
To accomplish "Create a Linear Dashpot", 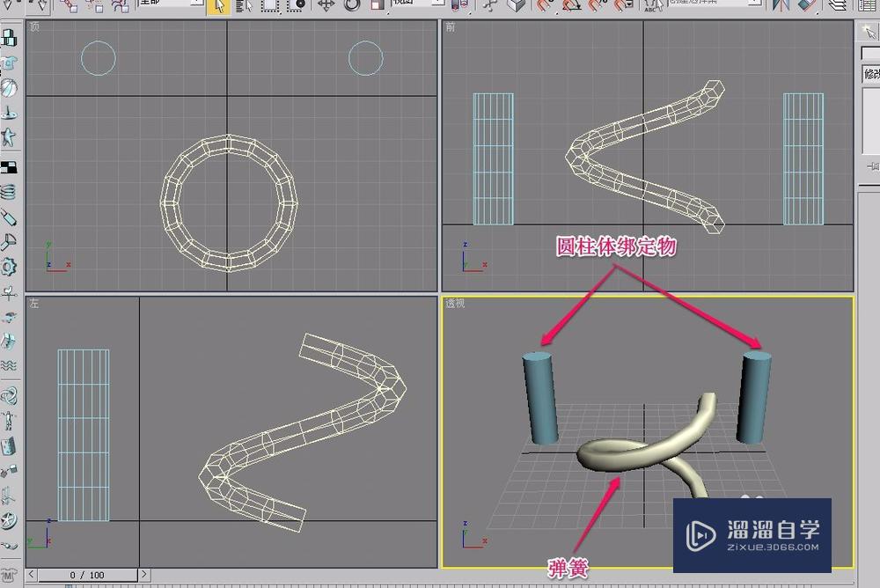I will (9, 217).
